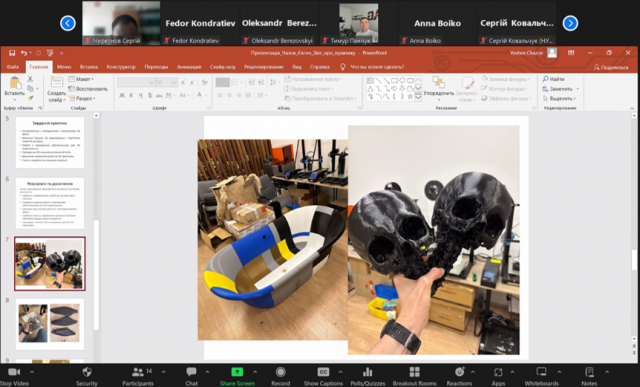
Task: Select slide 8 thumbnail
Action: (x=50, y=324)
